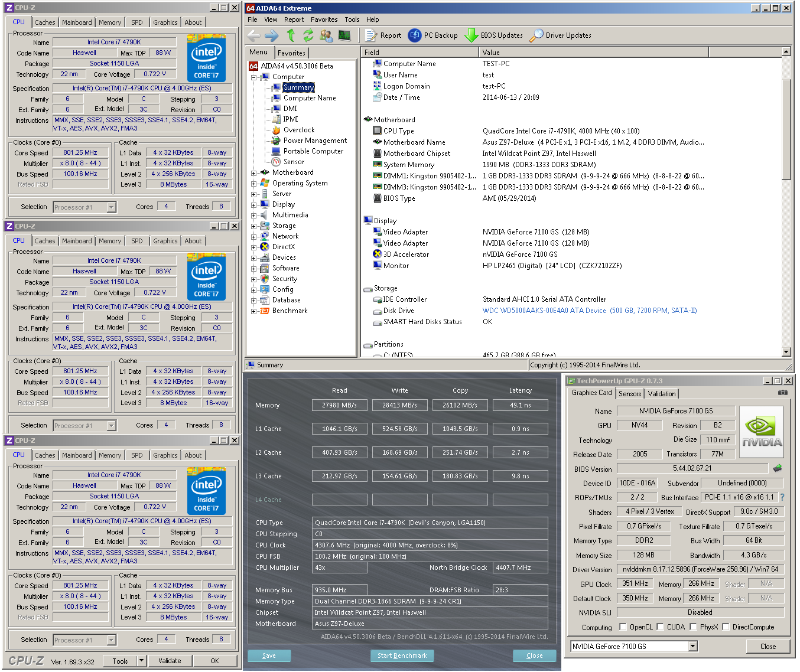
Task: Click Start Benchmark button
Action: (402, 655)
